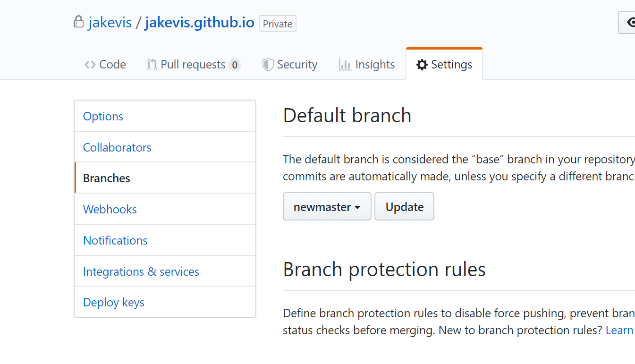The height and width of the screenshot is (364, 635).
Task: Go to Notifications settings
Action: (x=165, y=240)
